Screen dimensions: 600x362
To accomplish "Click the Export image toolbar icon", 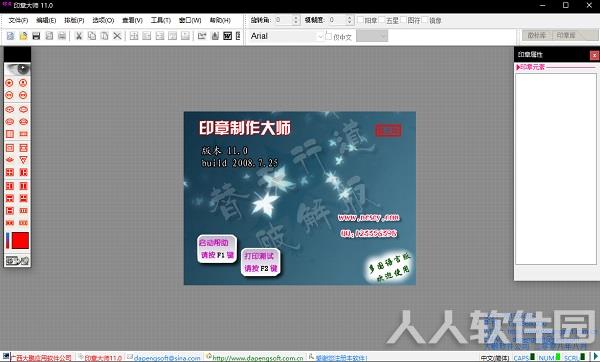I will [202, 36].
